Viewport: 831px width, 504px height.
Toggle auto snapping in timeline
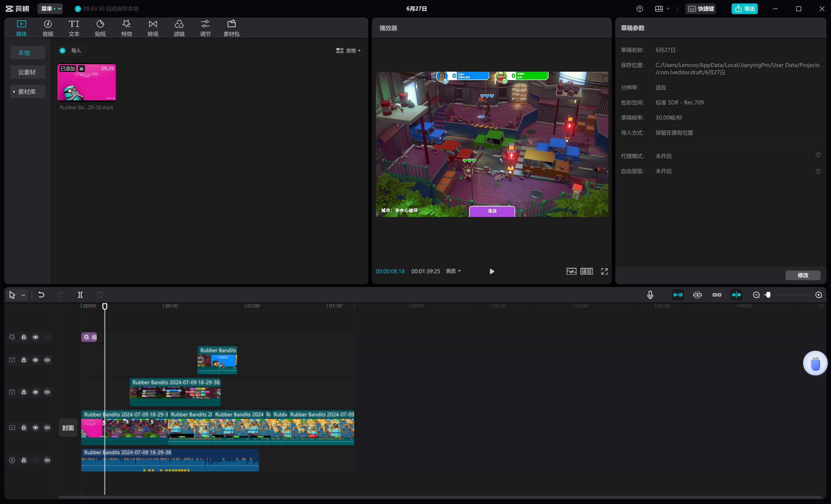698,295
